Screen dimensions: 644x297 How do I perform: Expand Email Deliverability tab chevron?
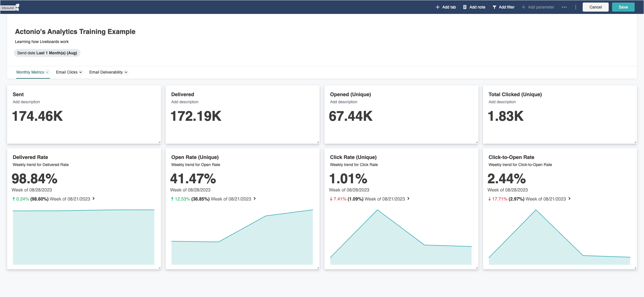tap(126, 72)
